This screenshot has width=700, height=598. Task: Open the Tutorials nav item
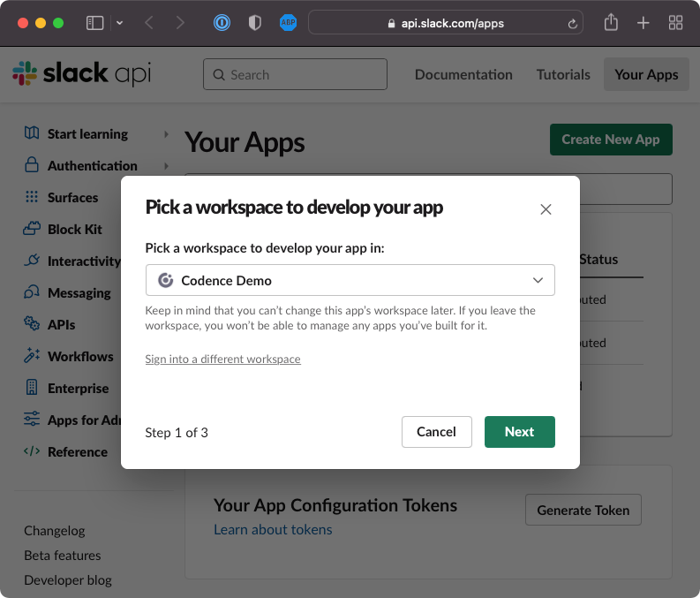[x=563, y=74]
